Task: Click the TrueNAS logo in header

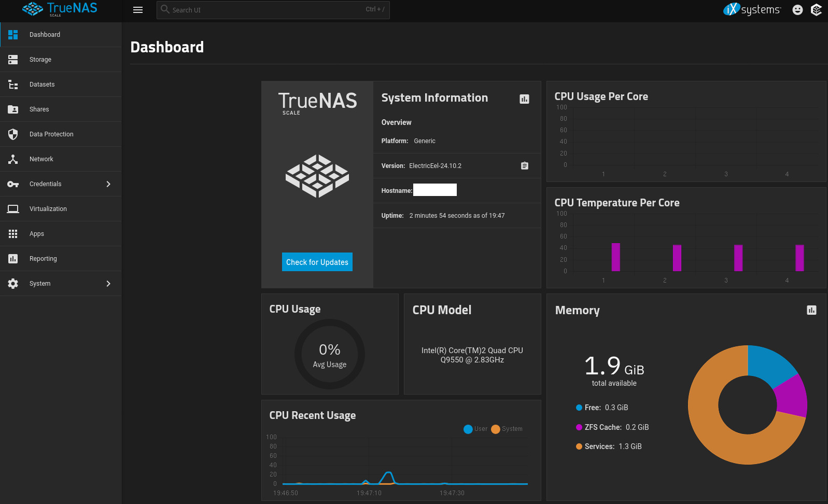Action: click(x=60, y=9)
